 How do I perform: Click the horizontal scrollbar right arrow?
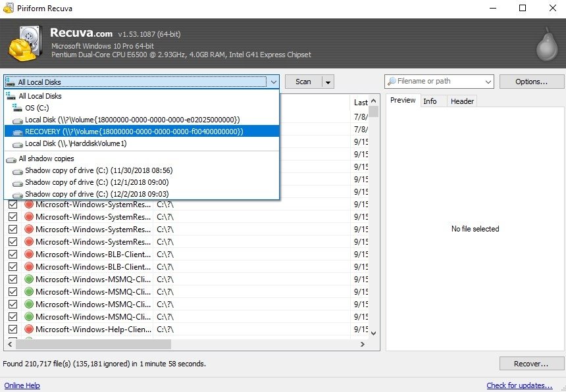(x=363, y=345)
